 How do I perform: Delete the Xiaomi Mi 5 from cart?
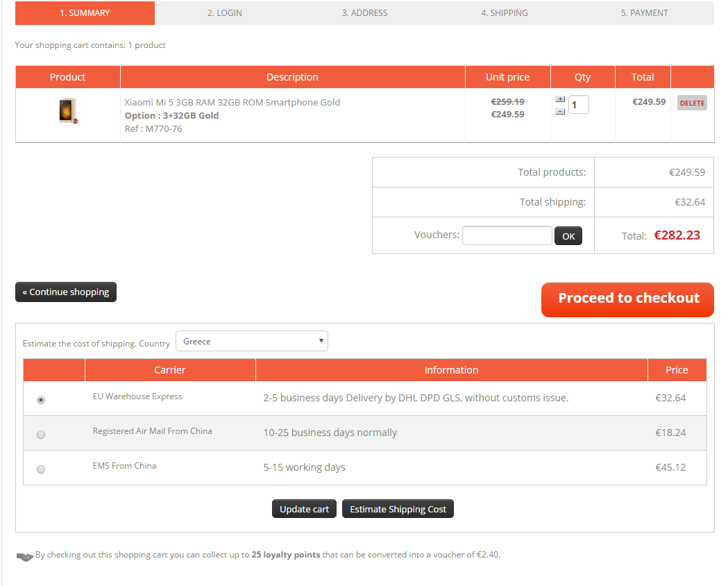(692, 103)
